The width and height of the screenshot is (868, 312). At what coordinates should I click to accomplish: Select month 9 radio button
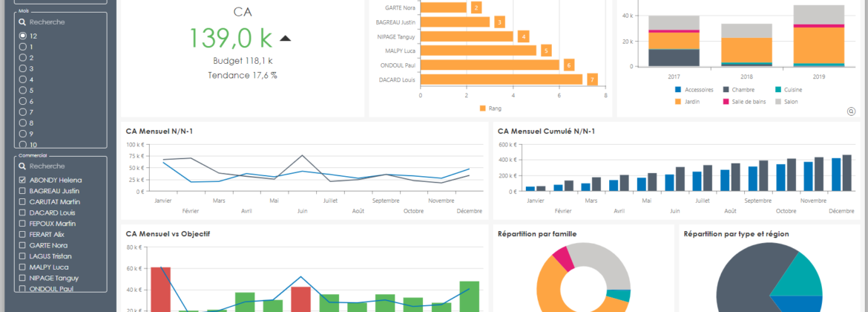click(23, 134)
